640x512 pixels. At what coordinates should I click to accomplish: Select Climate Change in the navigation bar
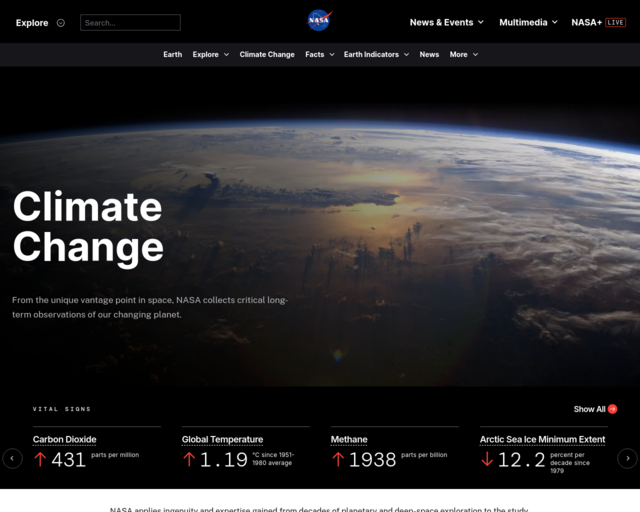click(x=267, y=55)
